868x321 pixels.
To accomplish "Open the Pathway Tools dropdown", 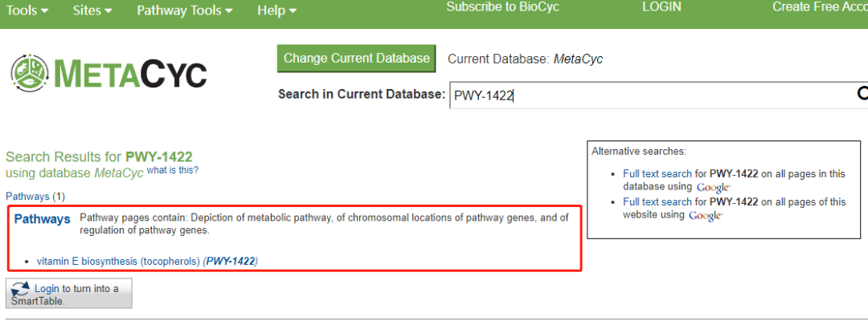I will click(185, 10).
